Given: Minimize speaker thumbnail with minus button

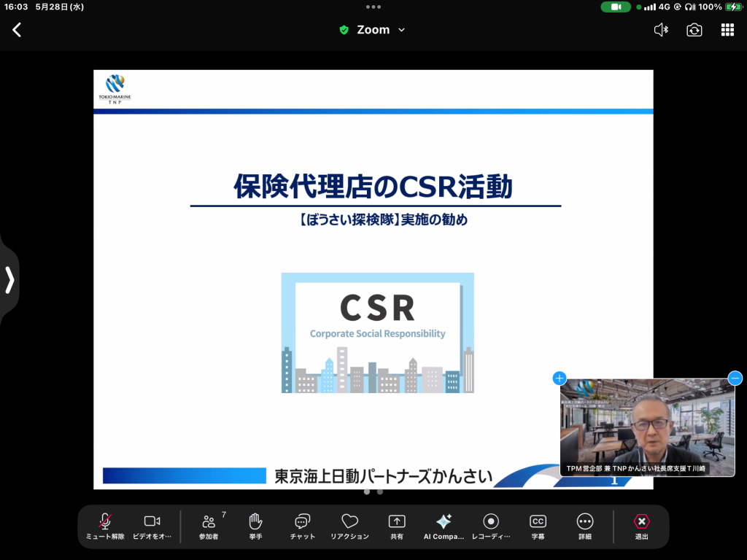Looking at the screenshot, I should [x=735, y=378].
